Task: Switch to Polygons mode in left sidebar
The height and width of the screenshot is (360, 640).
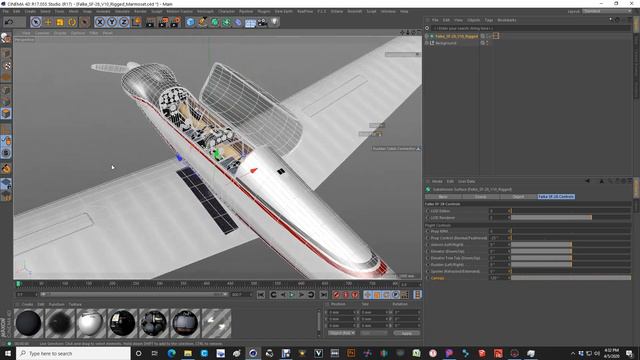Action: (x=6, y=113)
